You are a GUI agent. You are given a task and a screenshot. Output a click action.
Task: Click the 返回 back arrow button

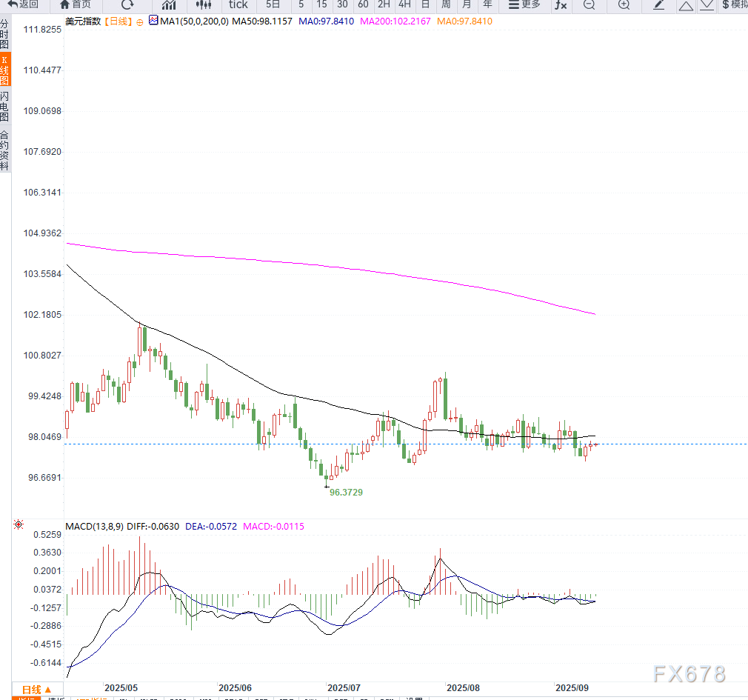coord(22,4)
